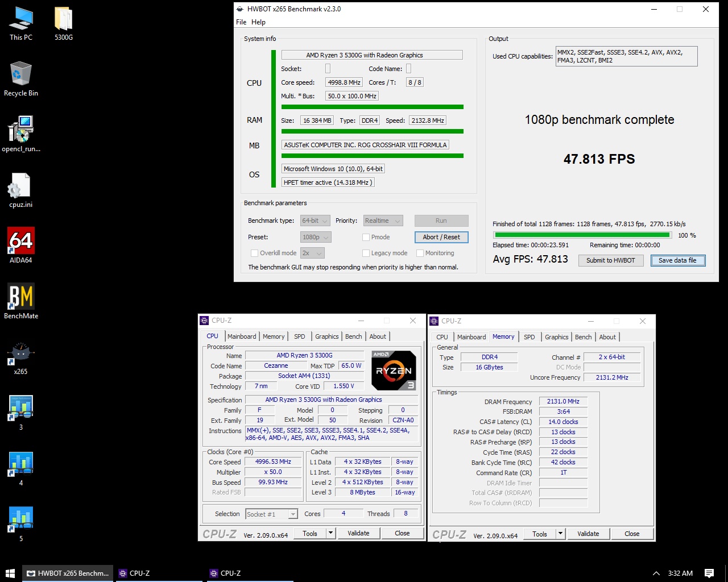The width and height of the screenshot is (728, 582).
Task: Open the Preset 1080p dropdown
Action: [x=316, y=237]
